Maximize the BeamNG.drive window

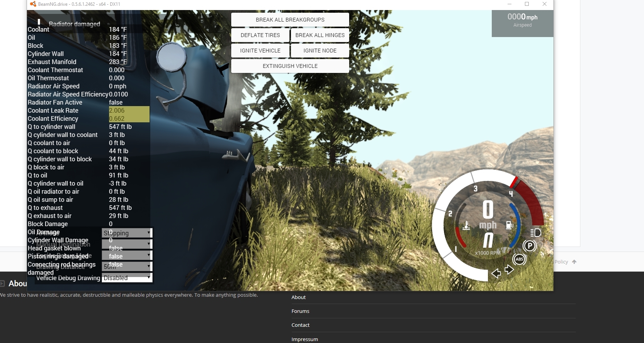coord(527,4)
